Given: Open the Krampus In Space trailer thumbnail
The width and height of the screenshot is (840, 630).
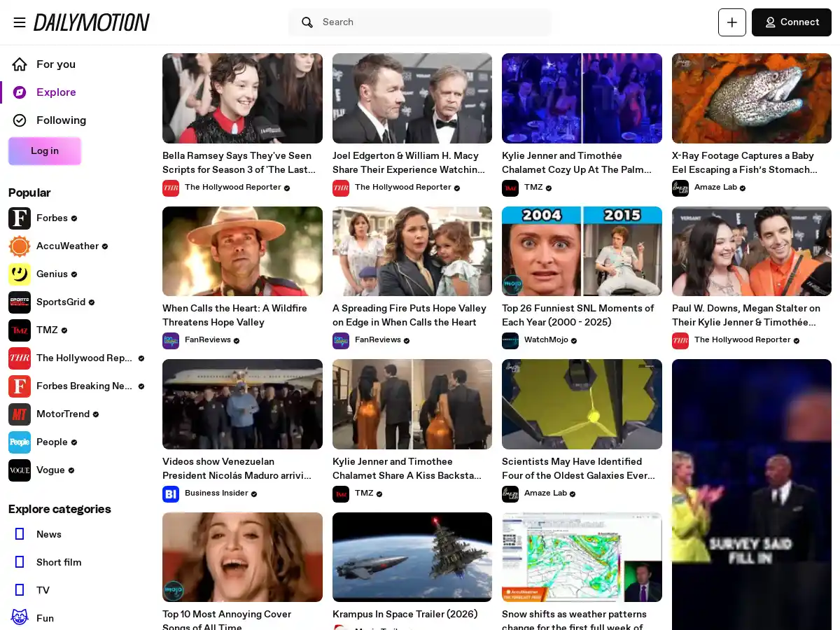Looking at the screenshot, I should coord(412,556).
